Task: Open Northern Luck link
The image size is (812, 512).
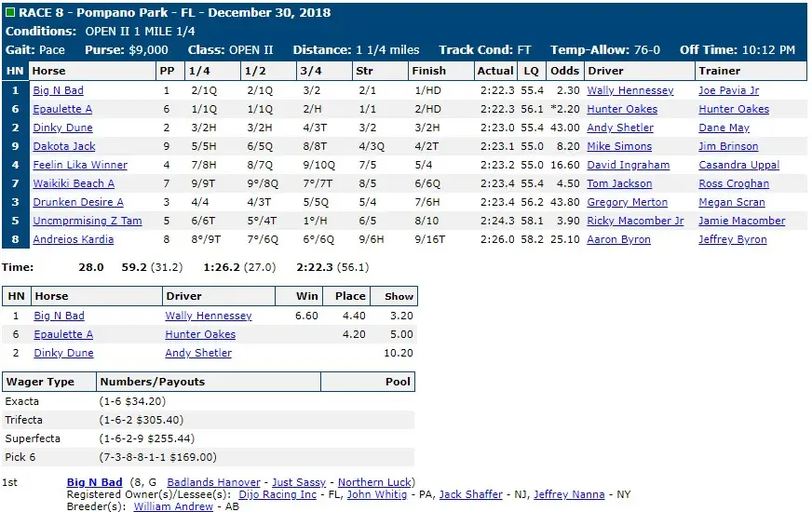Action: [375, 482]
